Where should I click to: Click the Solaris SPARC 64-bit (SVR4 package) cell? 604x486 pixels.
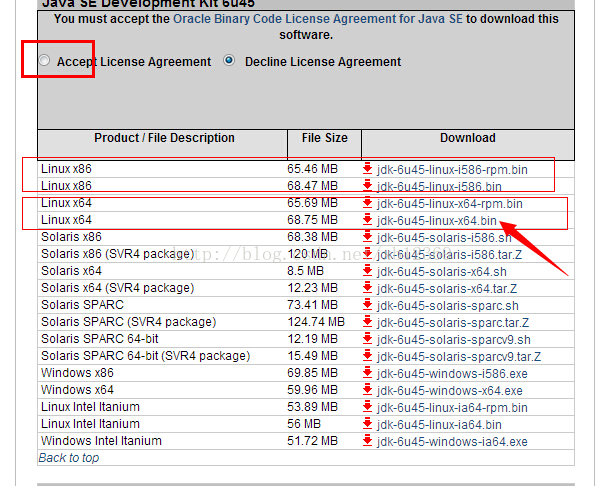tap(146, 356)
